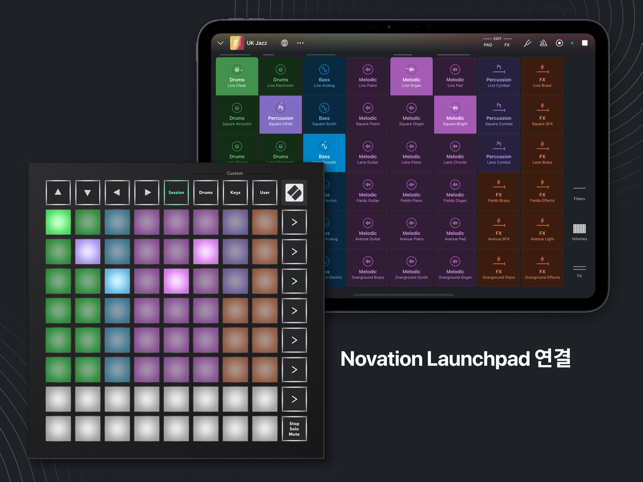The width and height of the screenshot is (643, 482).
Task: Tap the brightly lit green Launchpad pad
Action: pyautogui.click(x=58, y=222)
